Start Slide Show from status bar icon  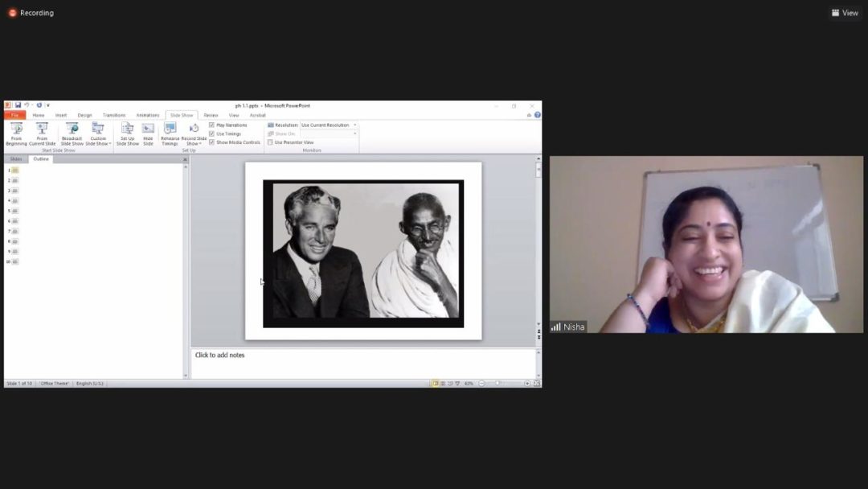pos(457,383)
